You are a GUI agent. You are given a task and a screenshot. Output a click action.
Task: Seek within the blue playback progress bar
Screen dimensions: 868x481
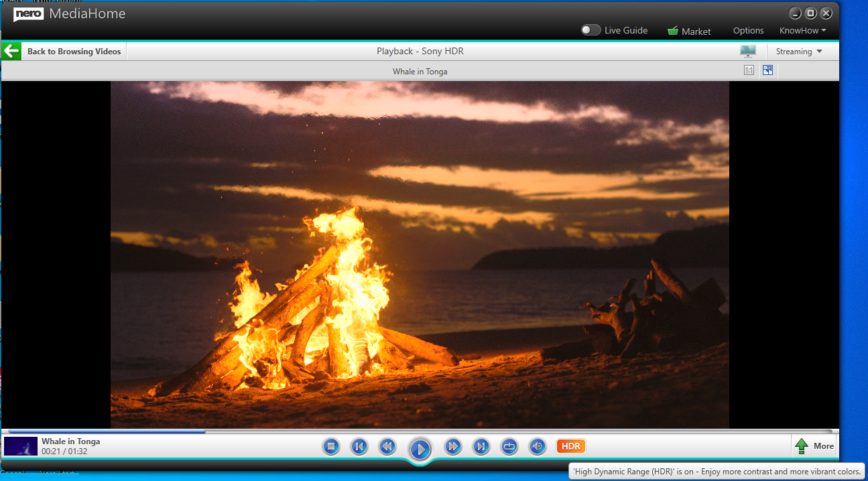(x=419, y=431)
